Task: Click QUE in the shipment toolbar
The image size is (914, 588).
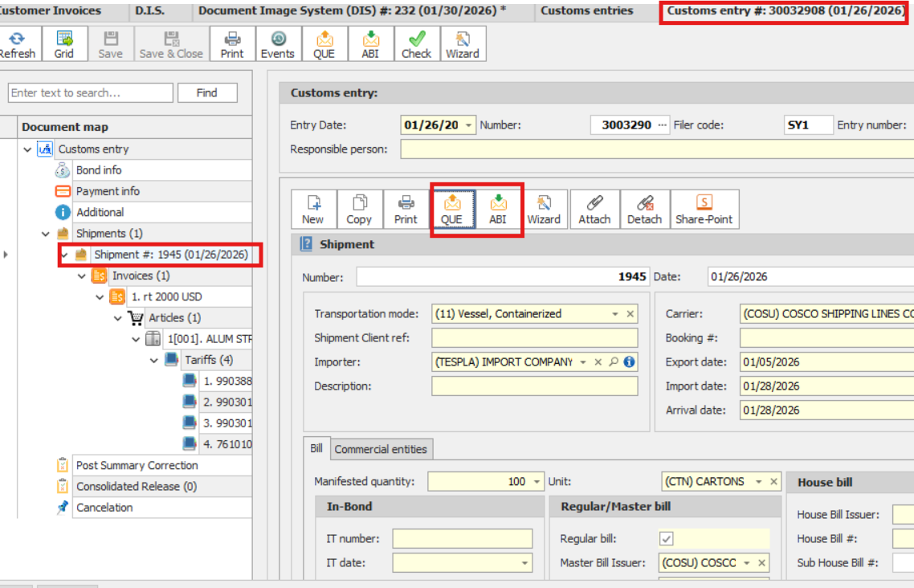Action: (x=451, y=209)
